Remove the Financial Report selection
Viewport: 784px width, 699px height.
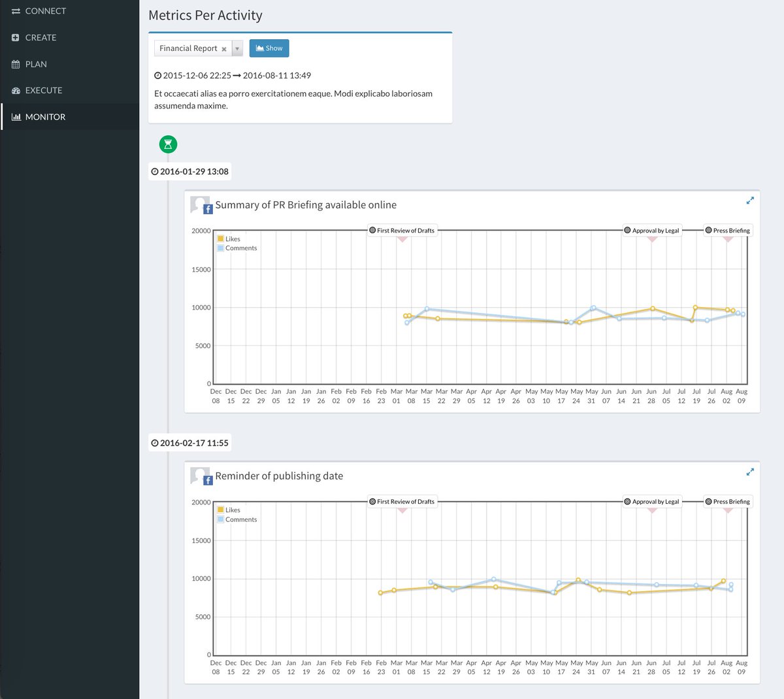(x=224, y=49)
